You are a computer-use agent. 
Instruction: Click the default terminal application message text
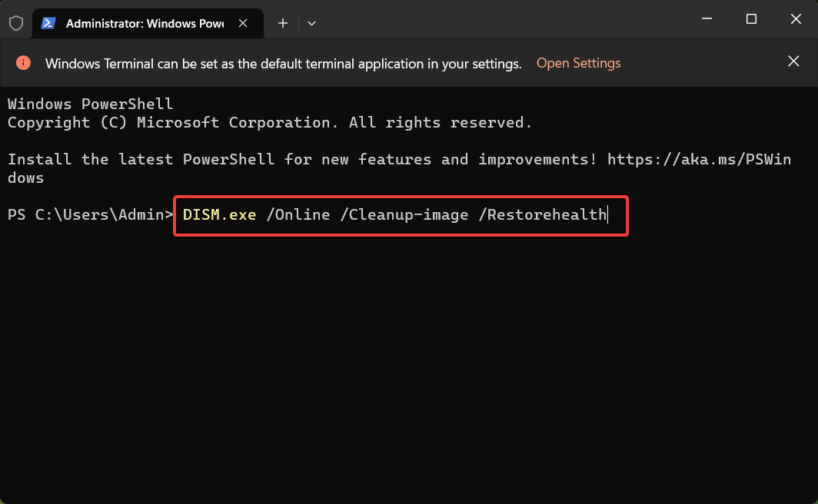click(283, 64)
